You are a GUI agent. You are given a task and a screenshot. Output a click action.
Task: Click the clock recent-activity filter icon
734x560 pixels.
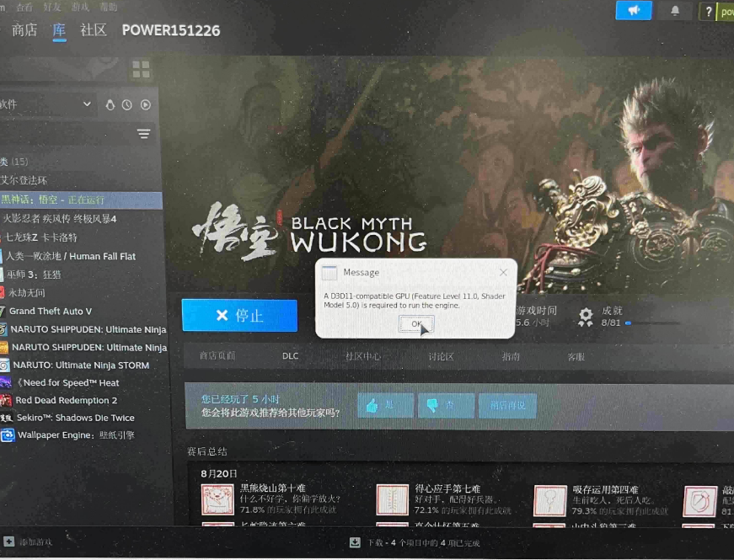pyautogui.click(x=127, y=104)
